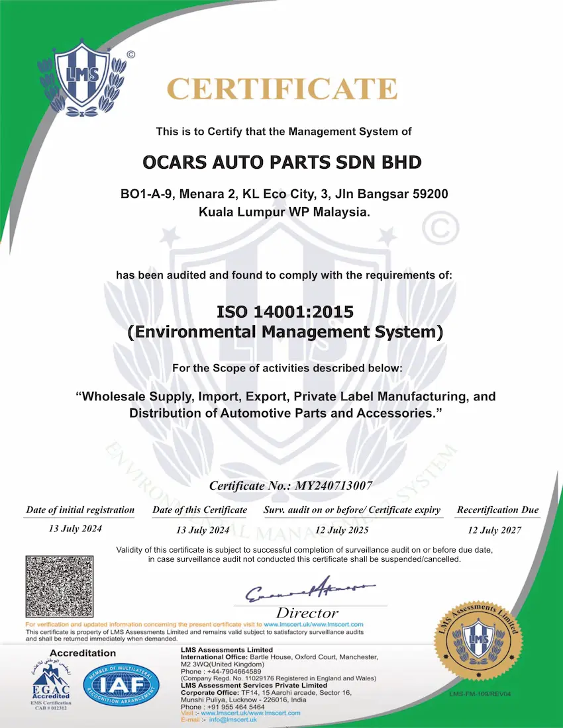Click the certificate expiry date 12 July 2025
The image size is (563, 728).
click(x=342, y=530)
